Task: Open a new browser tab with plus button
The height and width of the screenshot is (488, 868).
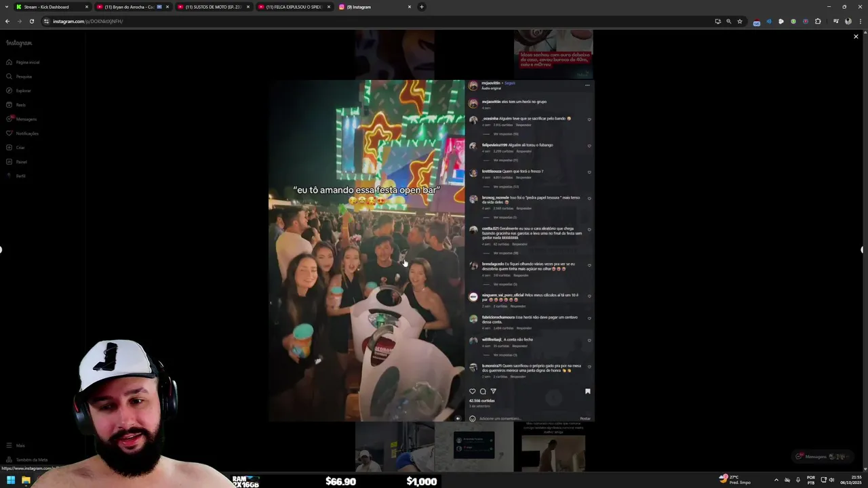Action: tap(422, 7)
